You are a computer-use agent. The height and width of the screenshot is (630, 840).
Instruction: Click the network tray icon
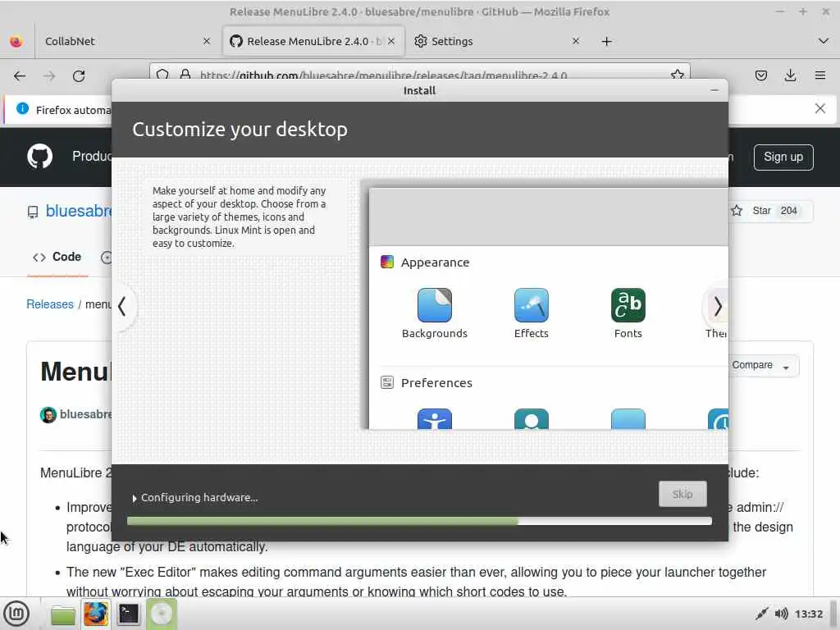pos(761,614)
